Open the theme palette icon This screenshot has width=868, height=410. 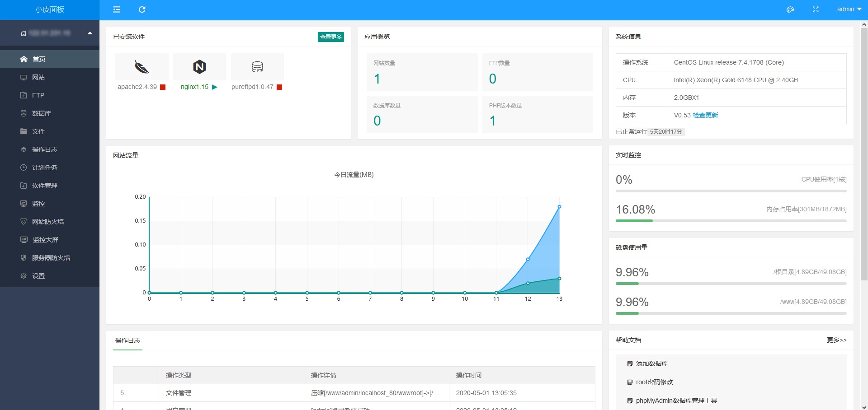coord(790,9)
